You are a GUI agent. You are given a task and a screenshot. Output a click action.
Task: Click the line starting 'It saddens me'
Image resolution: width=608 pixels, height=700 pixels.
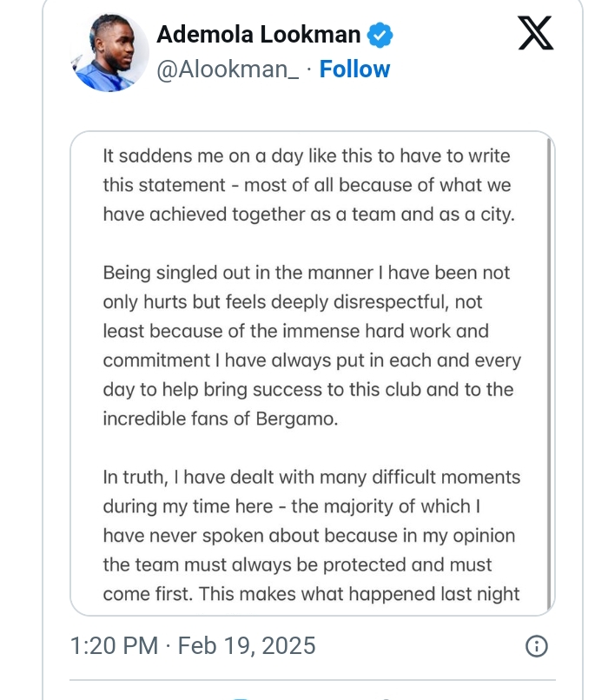pyautogui.click(x=307, y=157)
